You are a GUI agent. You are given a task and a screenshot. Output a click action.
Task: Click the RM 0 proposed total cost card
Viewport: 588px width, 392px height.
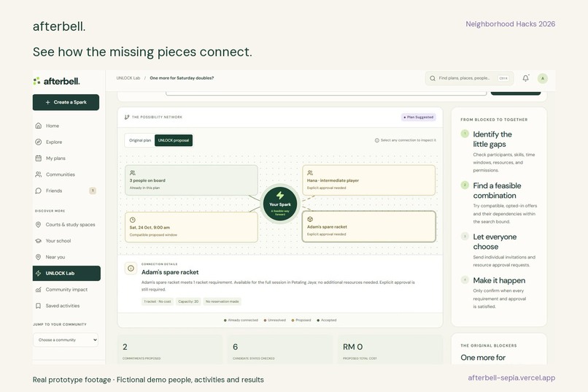point(390,350)
